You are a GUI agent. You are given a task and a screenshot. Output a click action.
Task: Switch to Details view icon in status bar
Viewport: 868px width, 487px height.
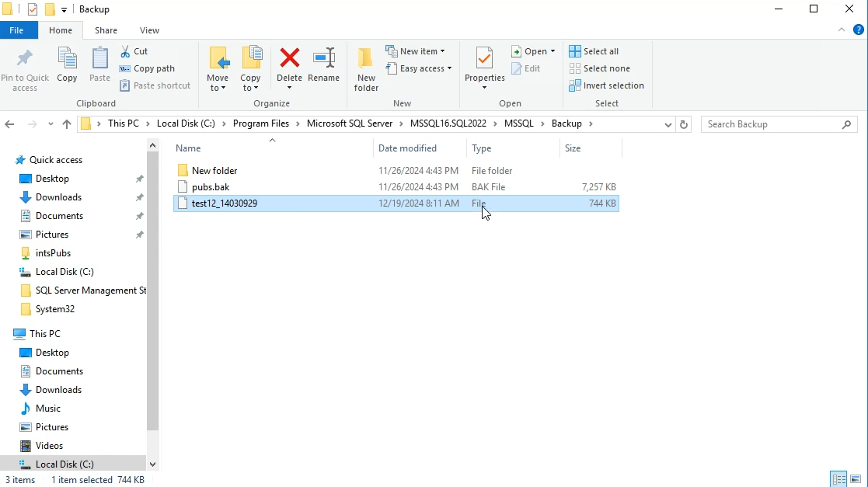838,479
